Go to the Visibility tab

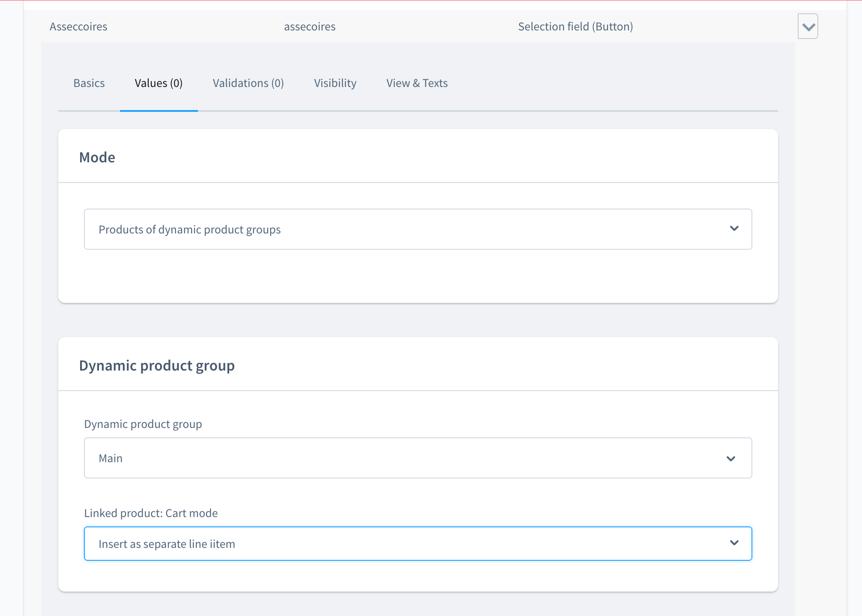[335, 83]
